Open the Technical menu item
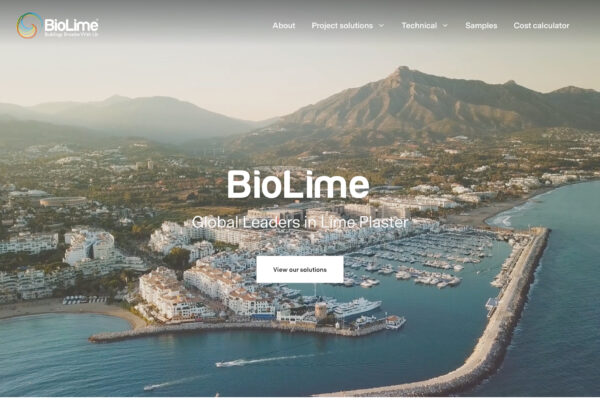Image resolution: width=600 pixels, height=400 pixels. point(419,26)
